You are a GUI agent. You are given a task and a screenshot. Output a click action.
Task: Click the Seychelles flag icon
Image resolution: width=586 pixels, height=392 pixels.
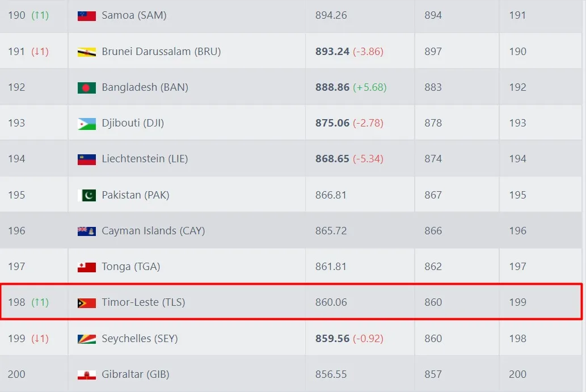coord(86,339)
